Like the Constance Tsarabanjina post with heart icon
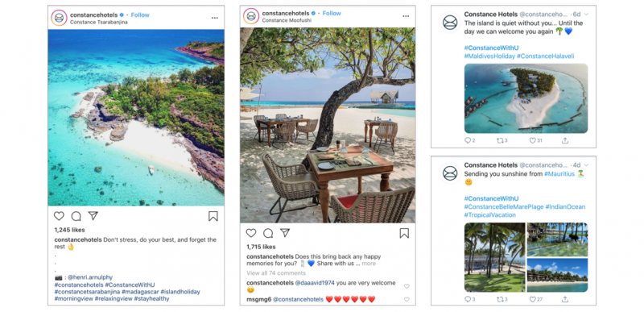644x312 pixels. tap(59, 216)
